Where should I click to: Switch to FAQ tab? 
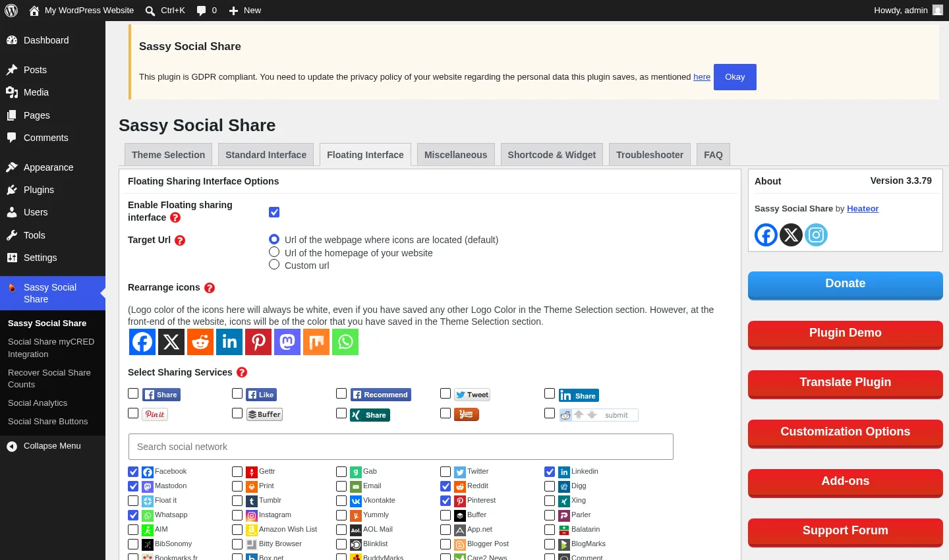coord(713,155)
